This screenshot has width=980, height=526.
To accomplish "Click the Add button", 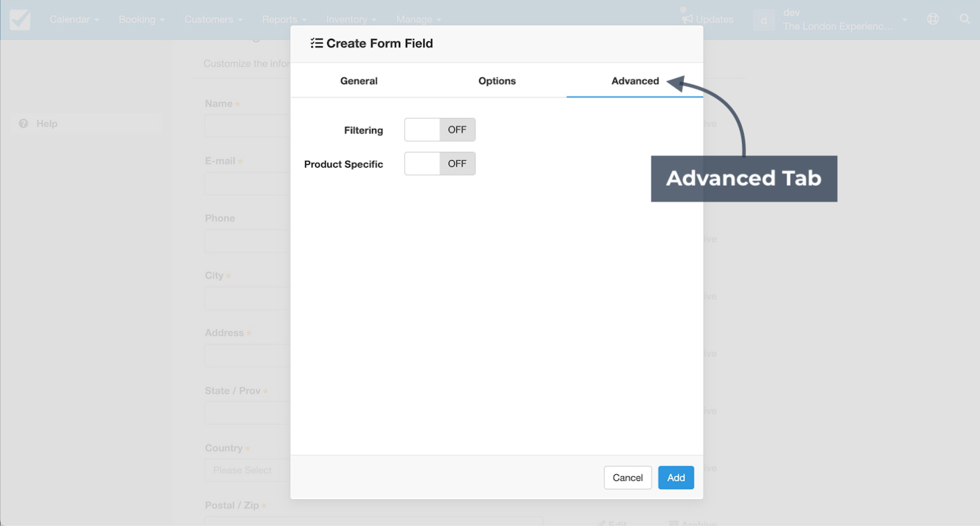I will click(x=676, y=478).
